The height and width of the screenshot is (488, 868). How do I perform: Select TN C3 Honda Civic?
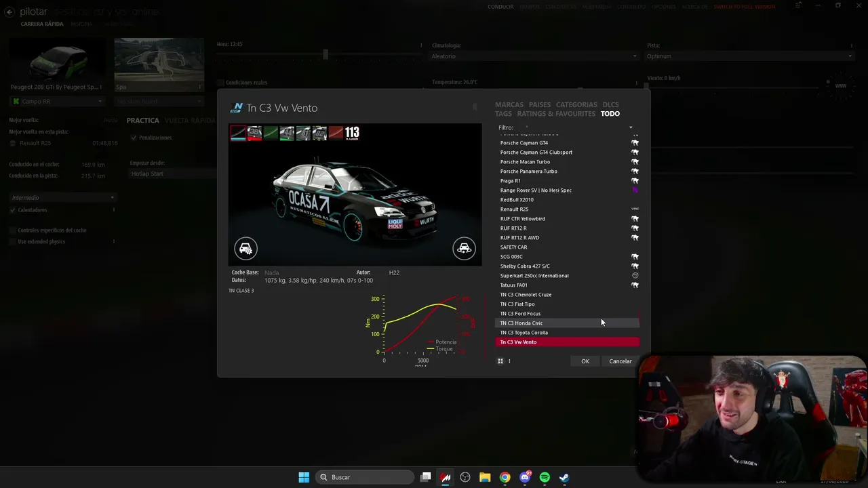pos(568,323)
